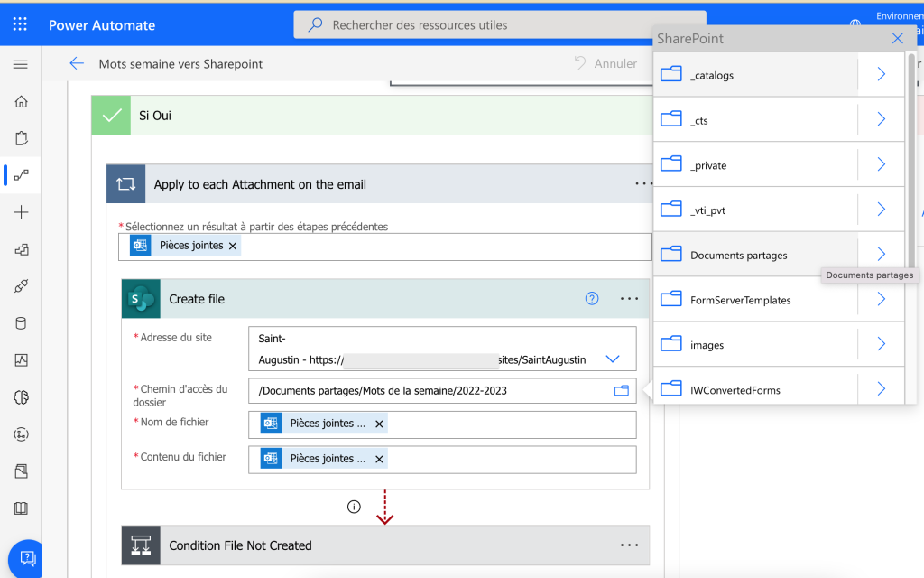Screen dimensions: 924x578
Task: Open Data cylinder icon in sidebar
Action: click(x=22, y=323)
